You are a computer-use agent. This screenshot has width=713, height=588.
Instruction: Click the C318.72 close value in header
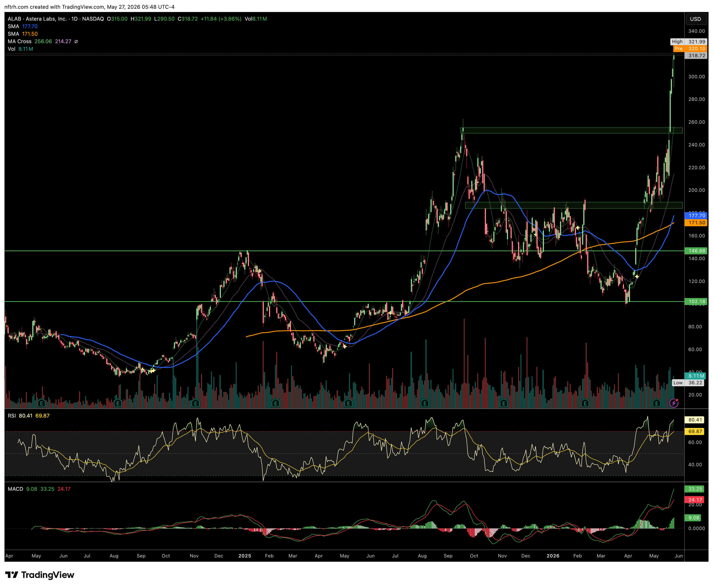(x=188, y=19)
